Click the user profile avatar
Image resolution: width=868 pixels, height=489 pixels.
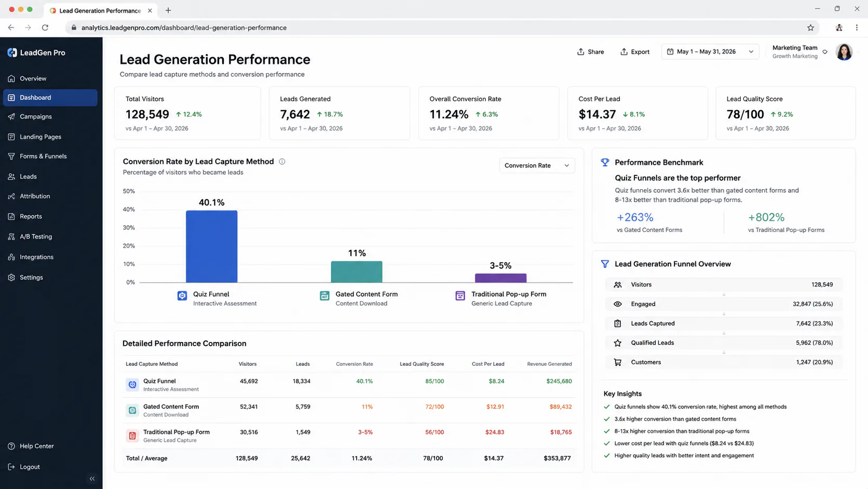[844, 52]
